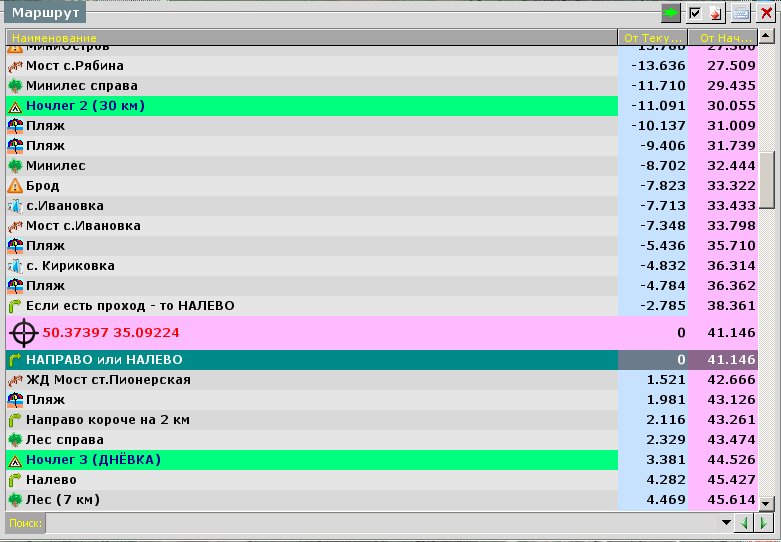Click the -7.823 distance value

click(x=662, y=186)
